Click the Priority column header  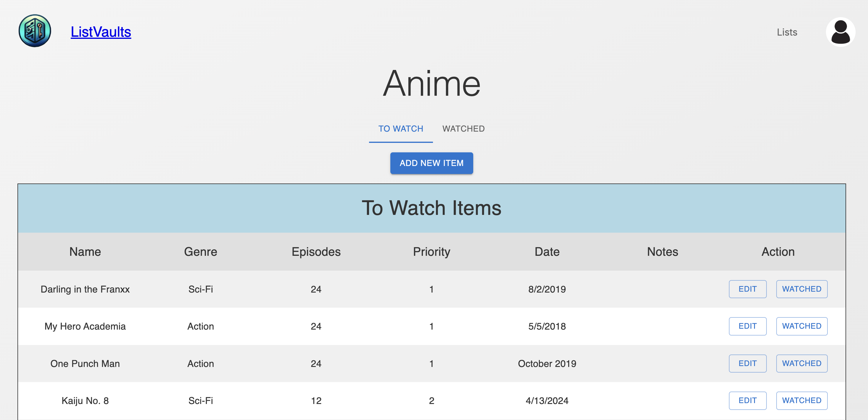point(431,252)
